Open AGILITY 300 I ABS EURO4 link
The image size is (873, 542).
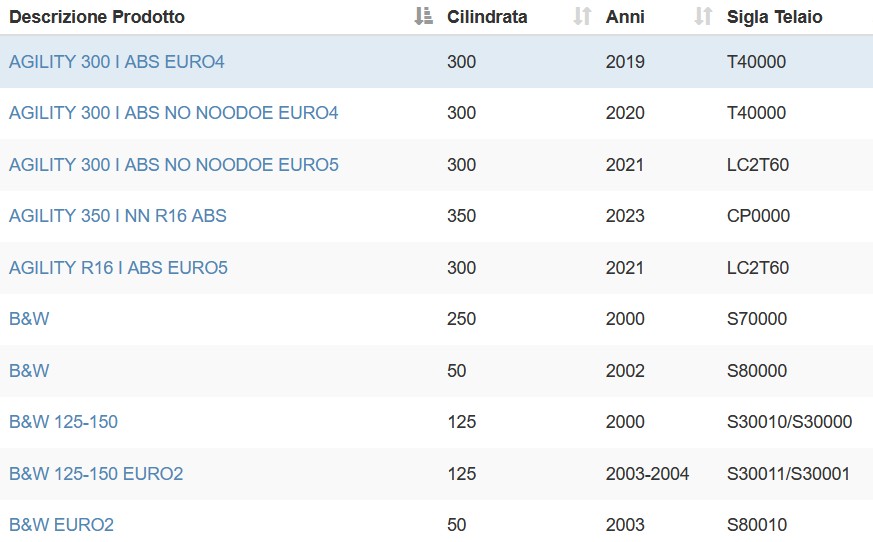116,61
